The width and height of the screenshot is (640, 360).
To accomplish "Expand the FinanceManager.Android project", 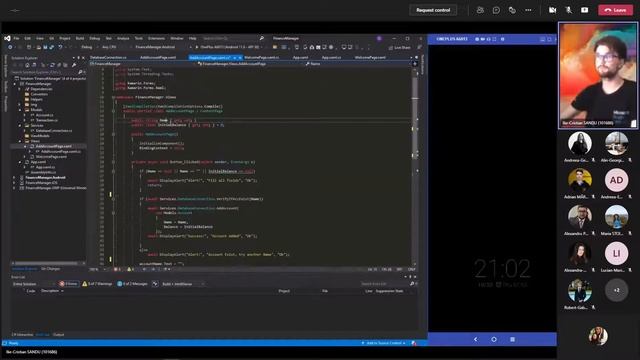I will point(14,178).
